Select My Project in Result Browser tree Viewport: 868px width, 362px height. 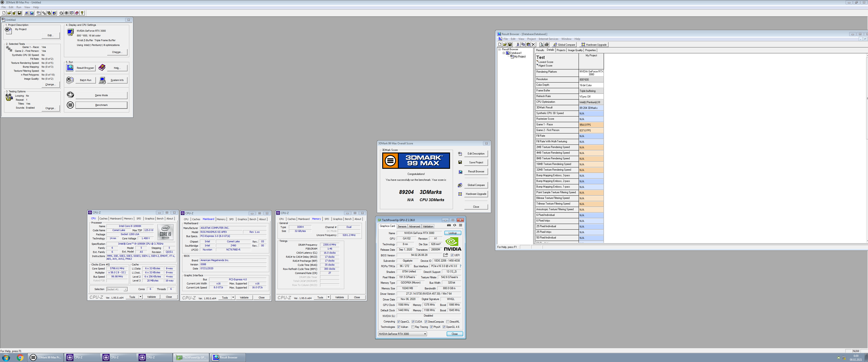[520, 57]
